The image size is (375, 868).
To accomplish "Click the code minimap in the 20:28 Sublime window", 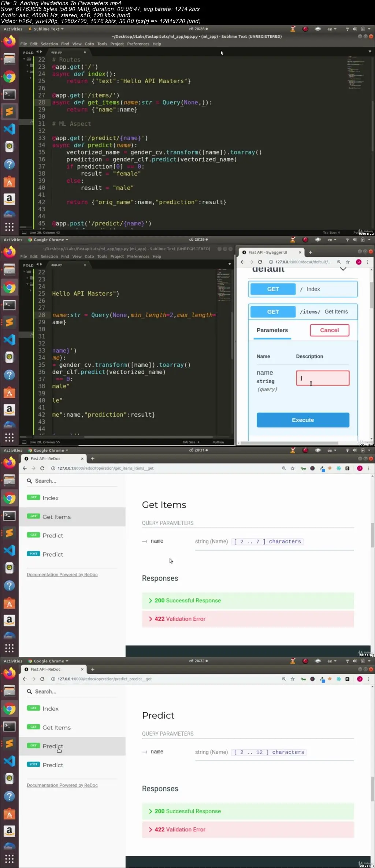I will (355, 73).
